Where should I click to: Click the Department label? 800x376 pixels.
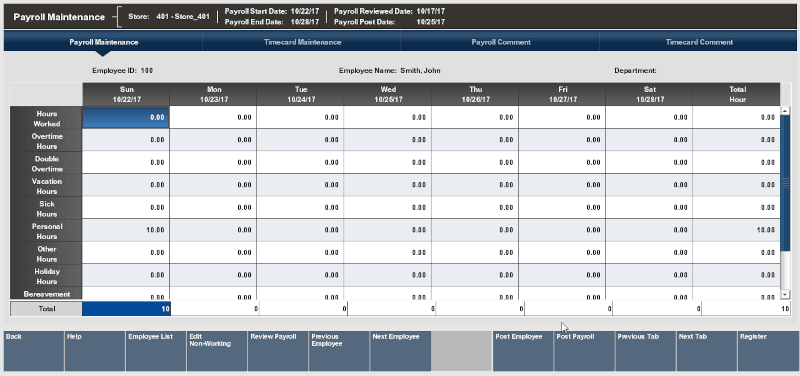coord(635,70)
